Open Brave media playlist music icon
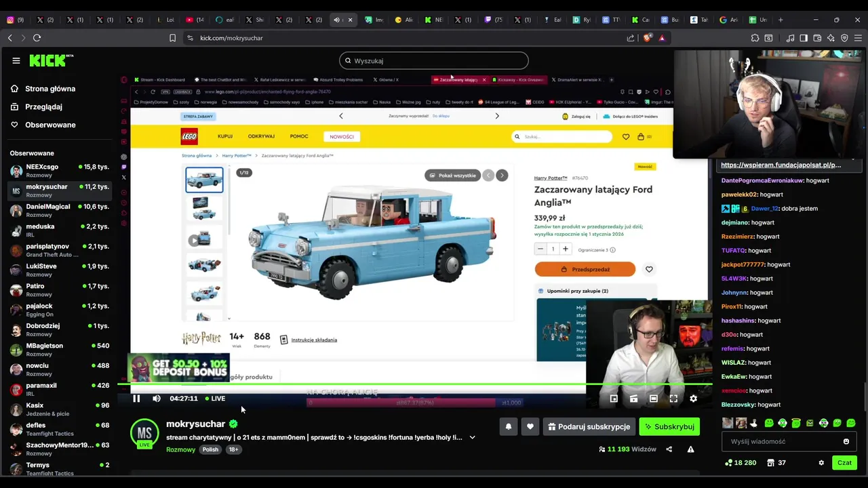 click(x=790, y=38)
